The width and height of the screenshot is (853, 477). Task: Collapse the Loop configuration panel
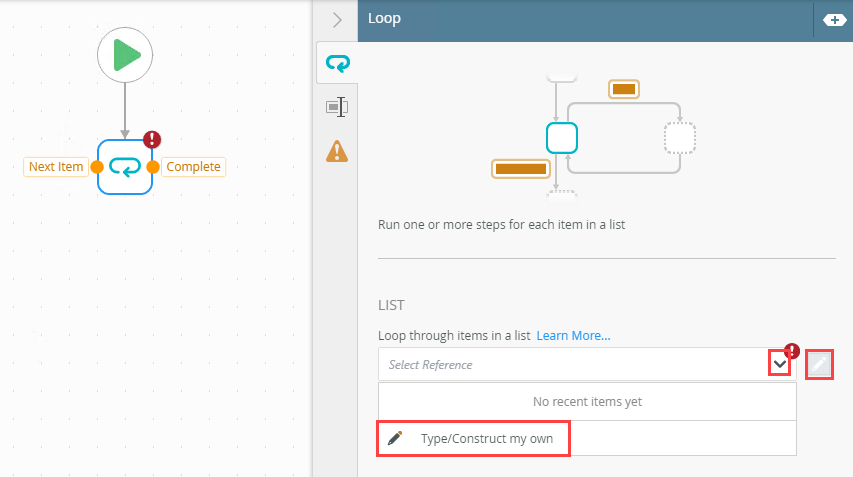(337, 19)
